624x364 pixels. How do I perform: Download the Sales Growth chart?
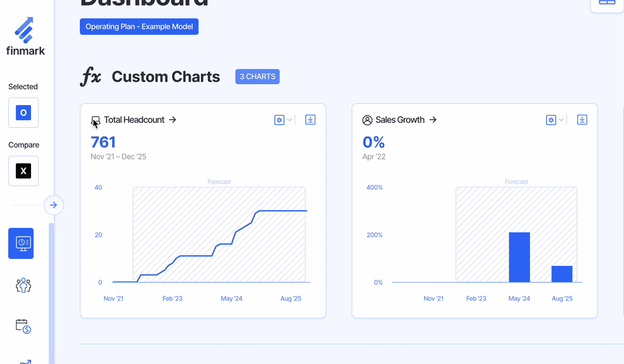[582, 120]
